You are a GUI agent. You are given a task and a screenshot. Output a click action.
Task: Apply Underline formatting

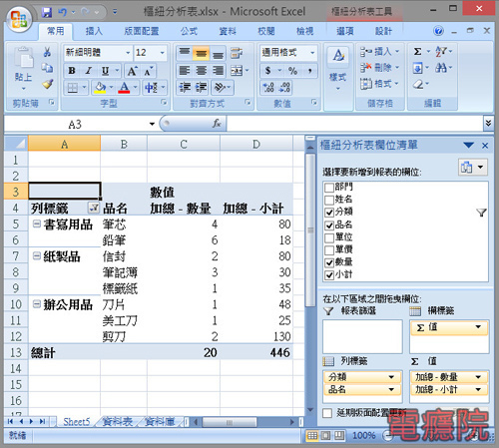coord(105,71)
